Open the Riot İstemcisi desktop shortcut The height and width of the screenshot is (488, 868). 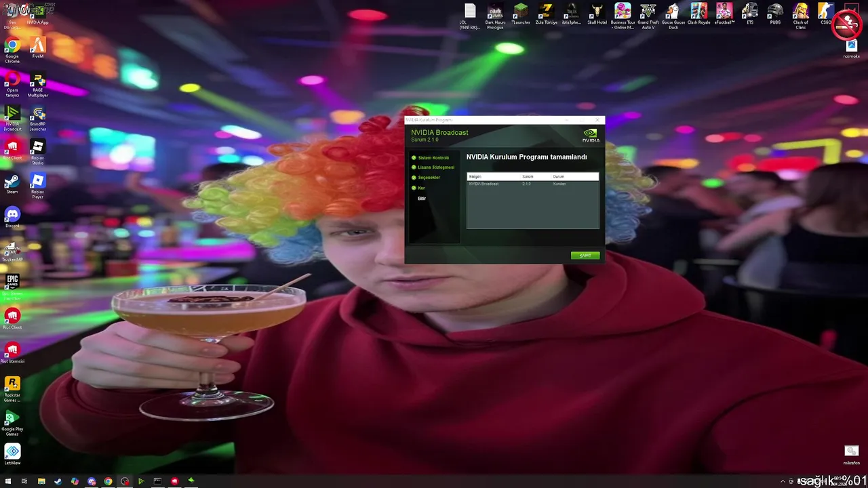point(12,353)
